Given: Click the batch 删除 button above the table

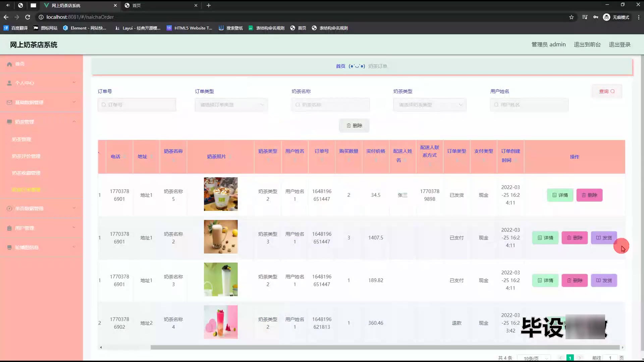Looking at the screenshot, I should coord(354,125).
